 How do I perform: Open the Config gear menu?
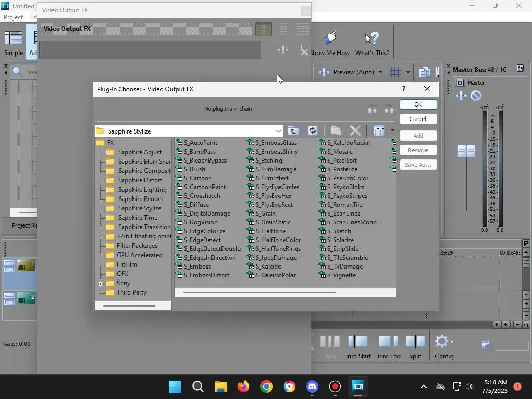click(x=444, y=347)
